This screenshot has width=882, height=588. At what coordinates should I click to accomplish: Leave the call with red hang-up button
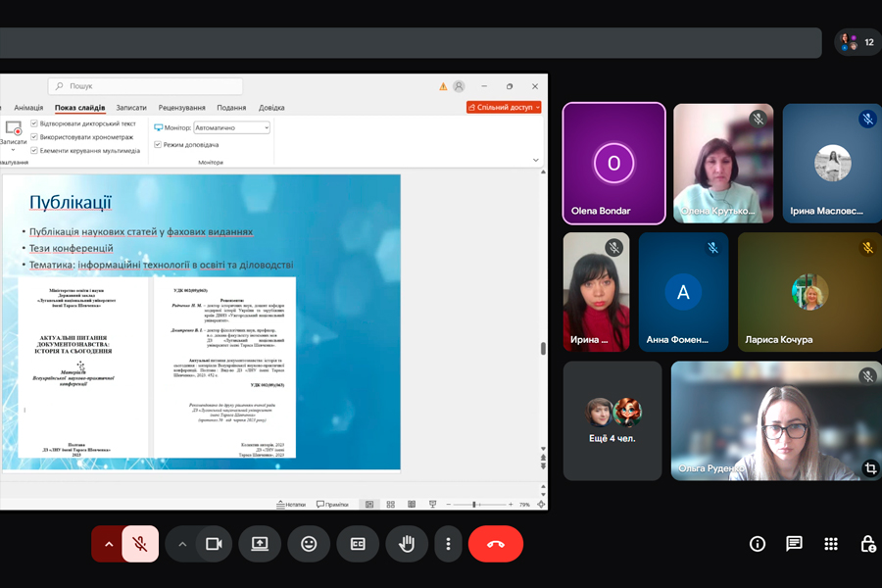[x=496, y=544]
